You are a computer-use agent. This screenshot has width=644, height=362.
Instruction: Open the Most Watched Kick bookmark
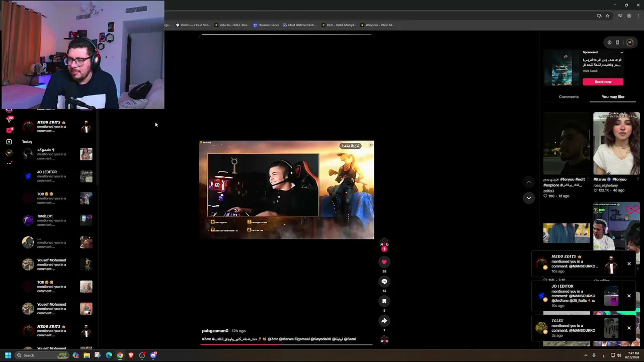tap(299, 25)
